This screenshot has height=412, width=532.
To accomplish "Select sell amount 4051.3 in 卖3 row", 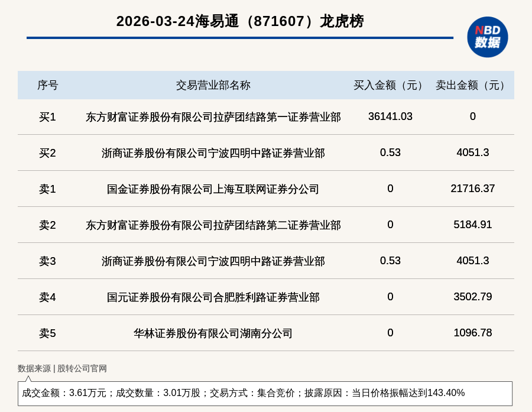I will coord(473,260).
